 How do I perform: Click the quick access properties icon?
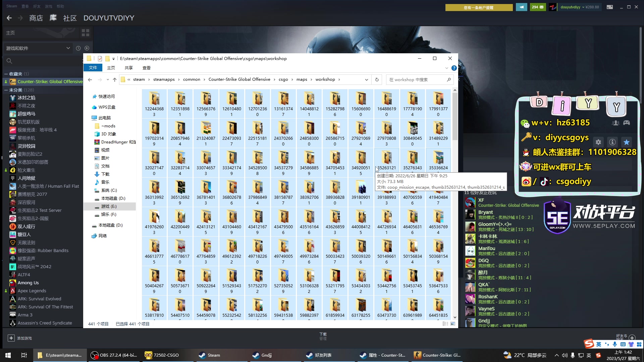(100, 59)
